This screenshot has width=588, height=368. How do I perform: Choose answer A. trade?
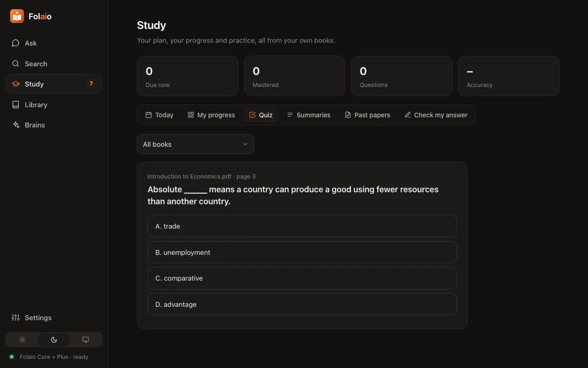[302, 226]
